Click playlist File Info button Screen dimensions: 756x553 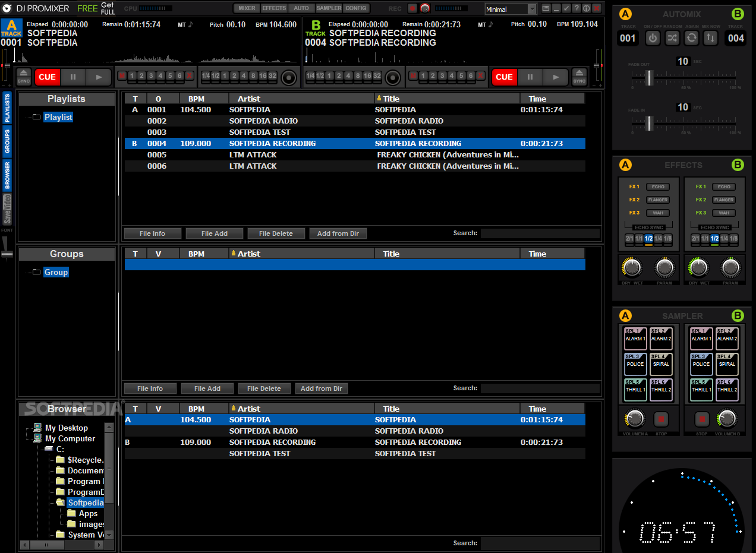[x=152, y=233]
